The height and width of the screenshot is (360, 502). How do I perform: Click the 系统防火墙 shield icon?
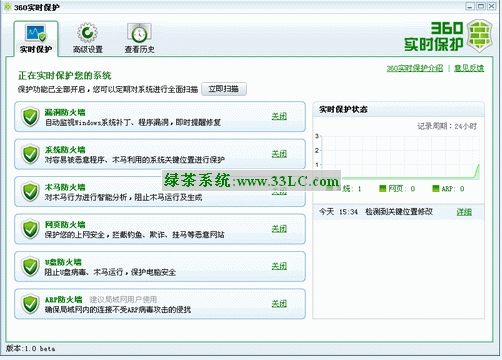point(30,154)
